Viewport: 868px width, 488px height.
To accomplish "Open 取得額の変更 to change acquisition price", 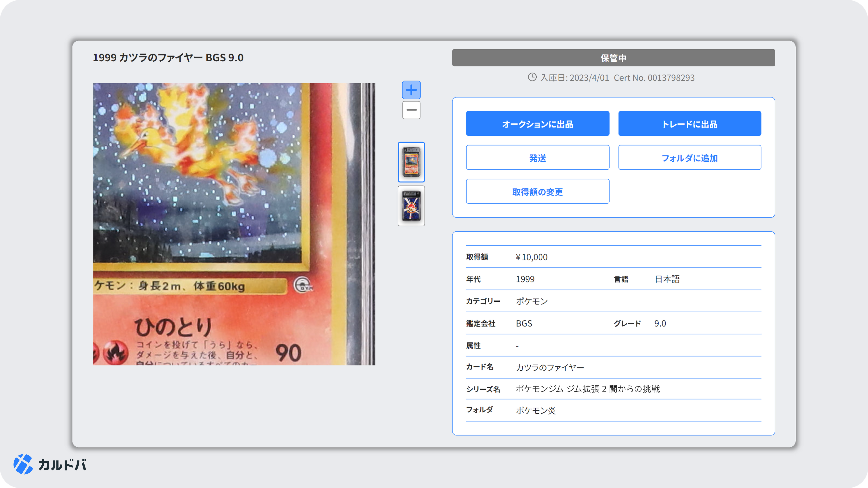I will point(537,191).
